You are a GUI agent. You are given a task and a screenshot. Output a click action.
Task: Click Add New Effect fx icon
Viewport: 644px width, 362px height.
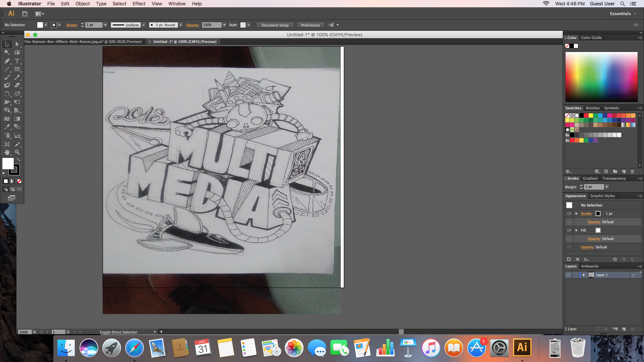pyautogui.click(x=586, y=259)
